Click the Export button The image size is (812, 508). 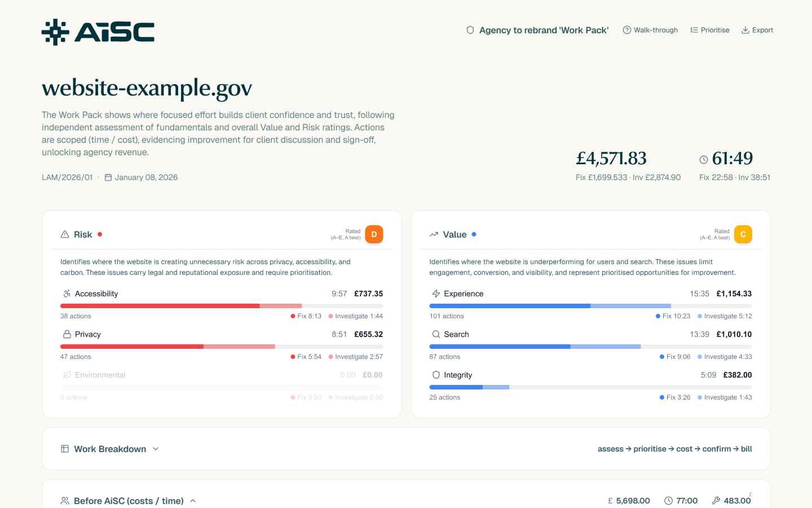click(757, 30)
